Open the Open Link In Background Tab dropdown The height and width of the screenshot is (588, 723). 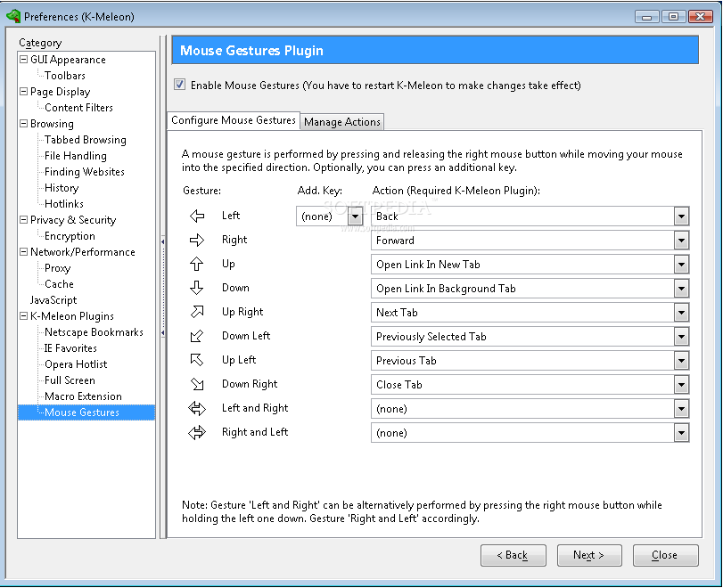681,289
